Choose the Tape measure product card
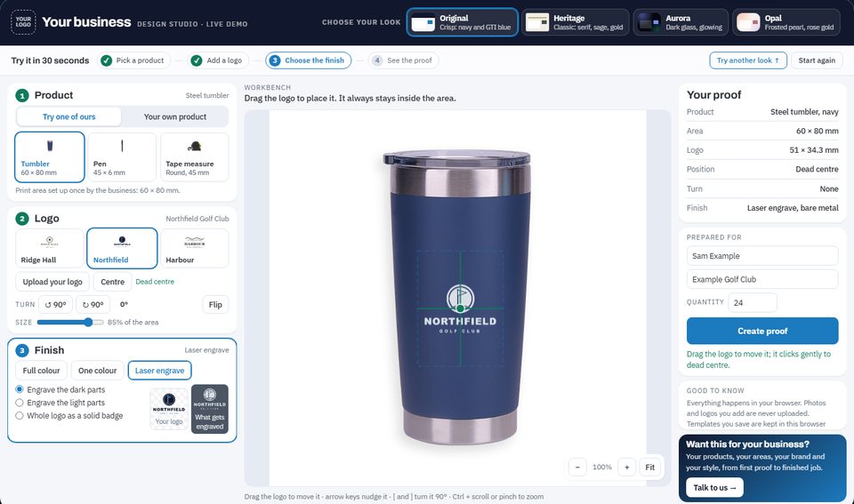Viewport: 854px width, 504px height. (195, 156)
